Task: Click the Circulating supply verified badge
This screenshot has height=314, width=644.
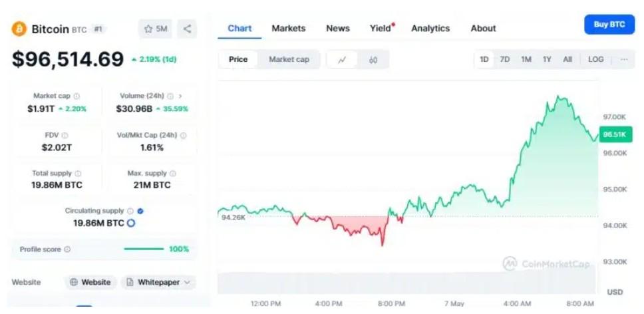Action: coord(140,211)
